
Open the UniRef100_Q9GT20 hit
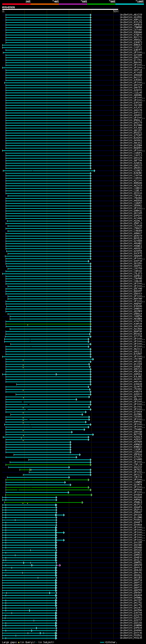point(131,369)
